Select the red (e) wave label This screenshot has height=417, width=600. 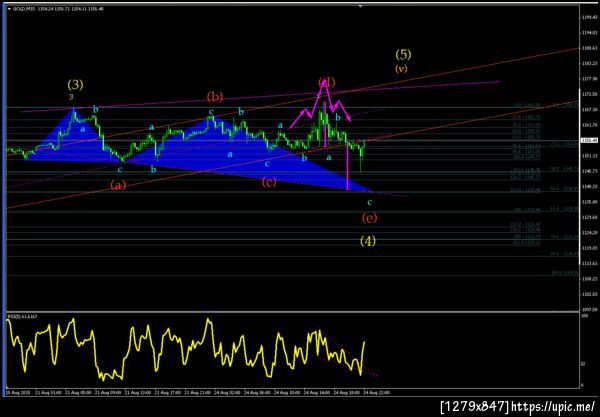370,218
